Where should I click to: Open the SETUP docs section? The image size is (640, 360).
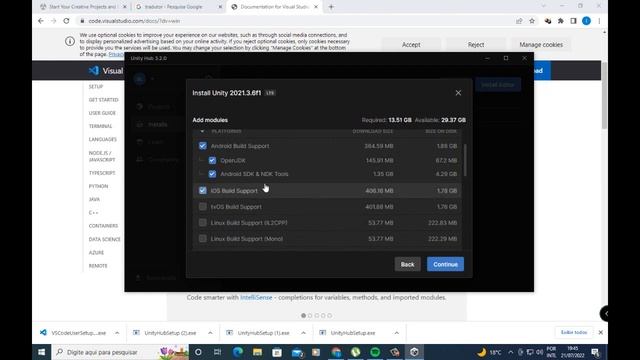pyautogui.click(x=96, y=87)
